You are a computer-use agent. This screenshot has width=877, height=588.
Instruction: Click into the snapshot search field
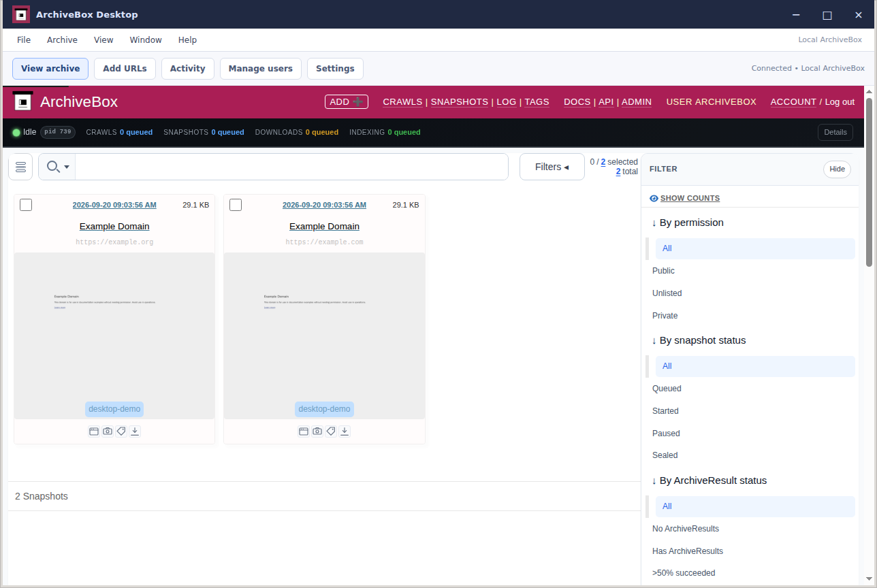pos(291,167)
